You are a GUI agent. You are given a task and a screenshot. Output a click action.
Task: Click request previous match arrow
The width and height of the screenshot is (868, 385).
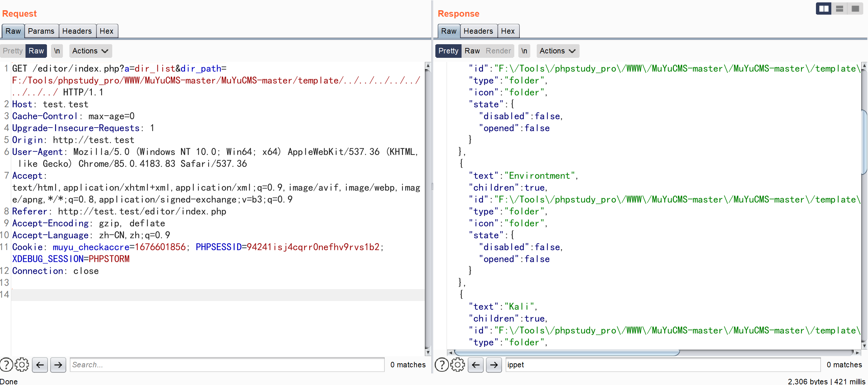pos(40,365)
